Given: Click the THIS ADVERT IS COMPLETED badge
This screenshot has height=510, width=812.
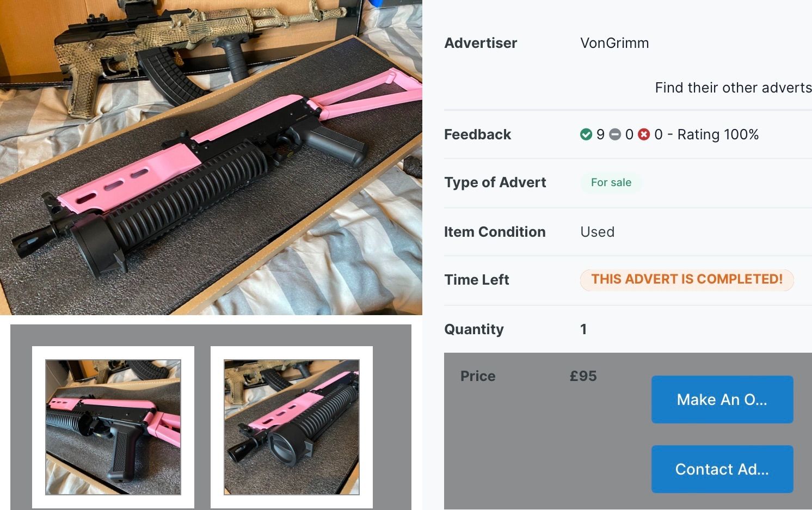Looking at the screenshot, I should click(x=687, y=280).
